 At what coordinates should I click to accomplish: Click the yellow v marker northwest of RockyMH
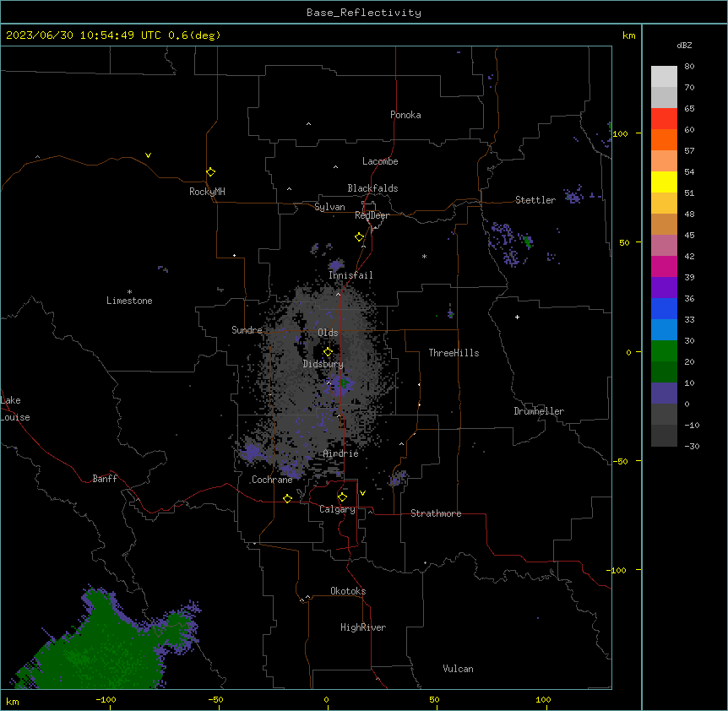coord(148,155)
